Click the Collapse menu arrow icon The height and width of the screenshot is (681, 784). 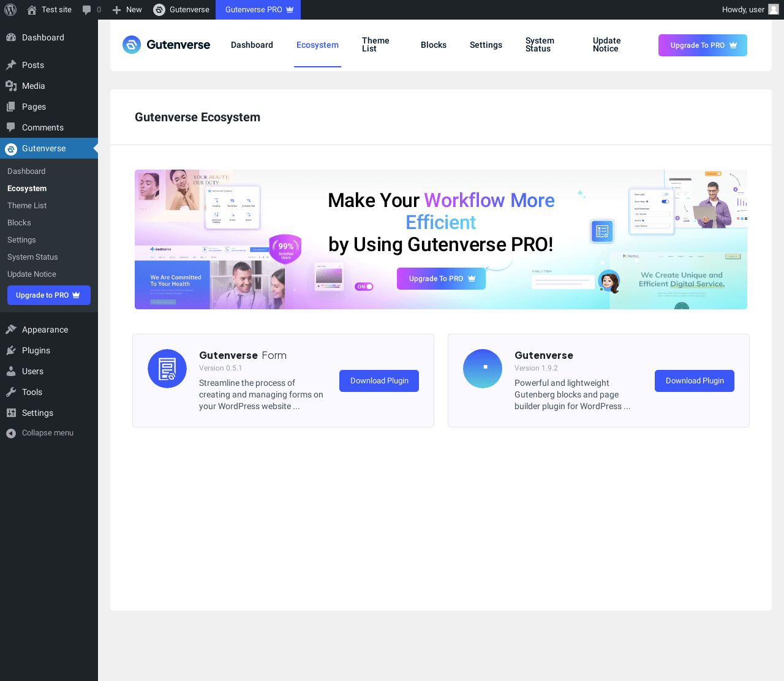[11, 433]
